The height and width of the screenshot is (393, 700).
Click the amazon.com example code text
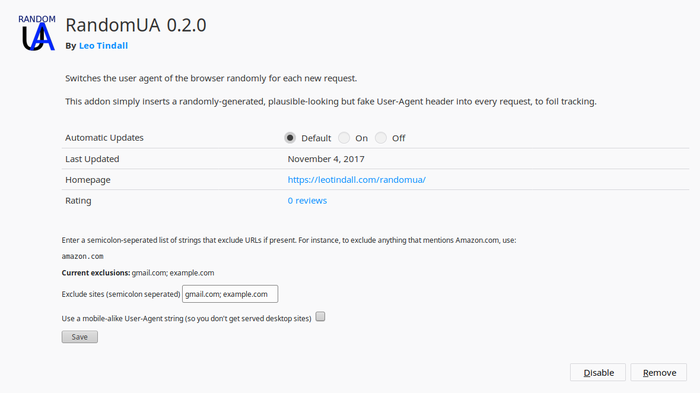click(83, 256)
